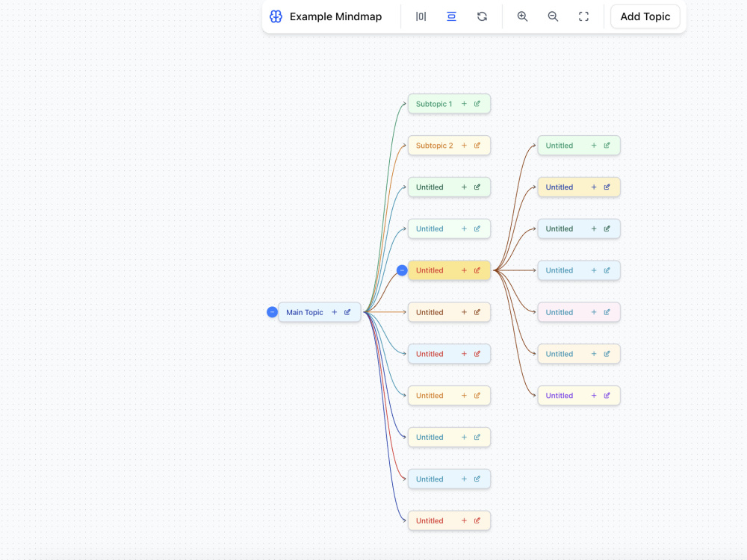Image resolution: width=747 pixels, height=560 pixels.
Task: Select the vertical layout icon
Action: click(x=451, y=16)
